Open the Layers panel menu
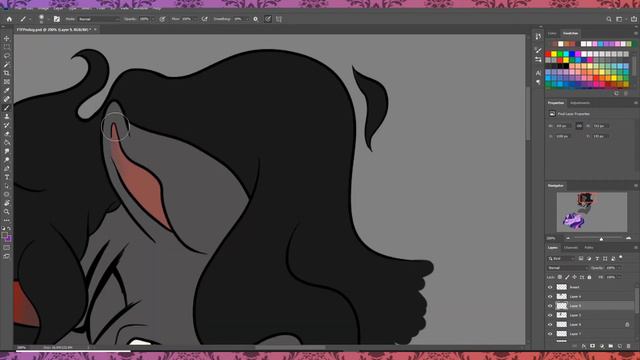Viewport: 640px width, 360px height. click(636, 247)
